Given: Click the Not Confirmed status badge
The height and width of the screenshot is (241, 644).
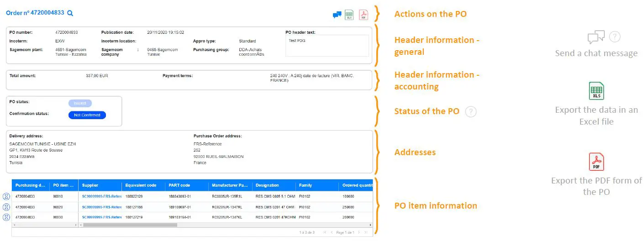Looking at the screenshot, I should click(x=87, y=115).
